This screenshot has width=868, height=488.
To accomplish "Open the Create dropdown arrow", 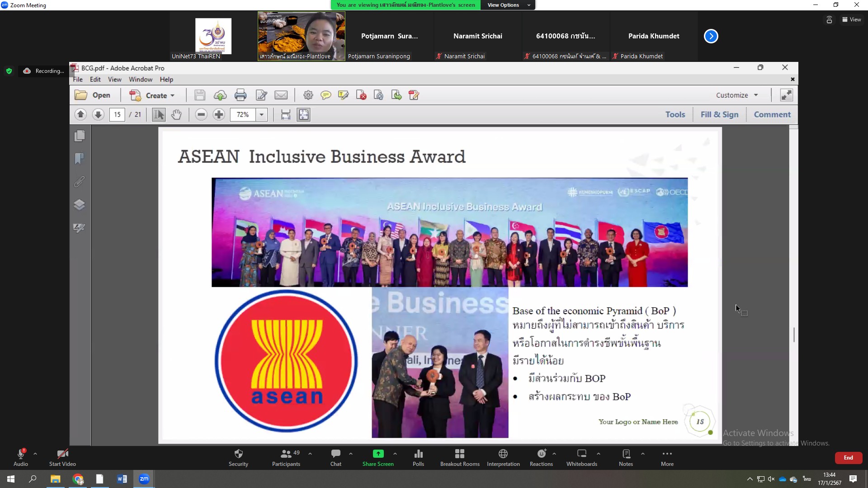I will pos(173,96).
